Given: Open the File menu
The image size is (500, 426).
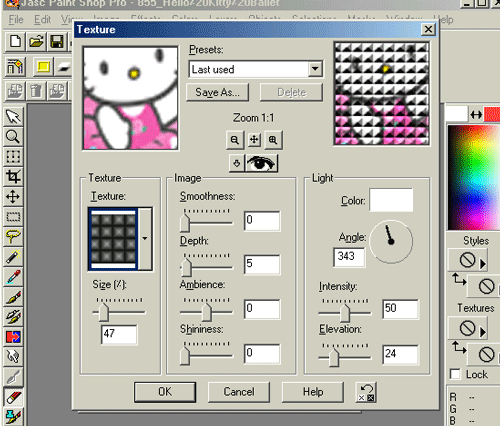Looking at the screenshot, I should tap(16, 20).
